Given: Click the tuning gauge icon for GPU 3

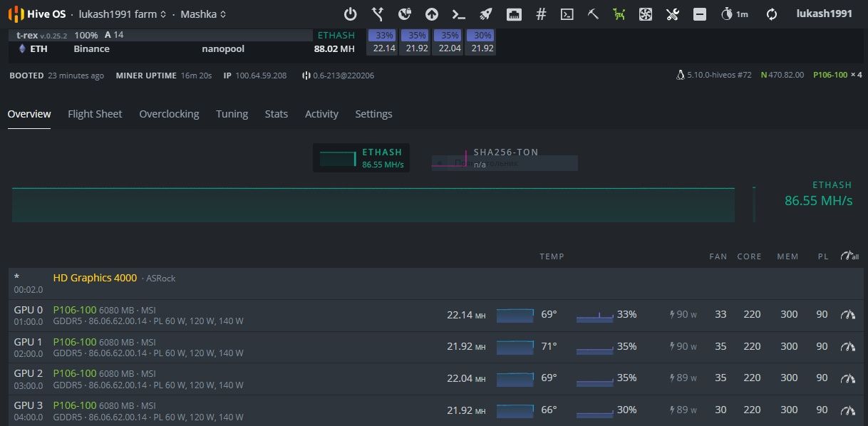Looking at the screenshot, I should point(848,410).
